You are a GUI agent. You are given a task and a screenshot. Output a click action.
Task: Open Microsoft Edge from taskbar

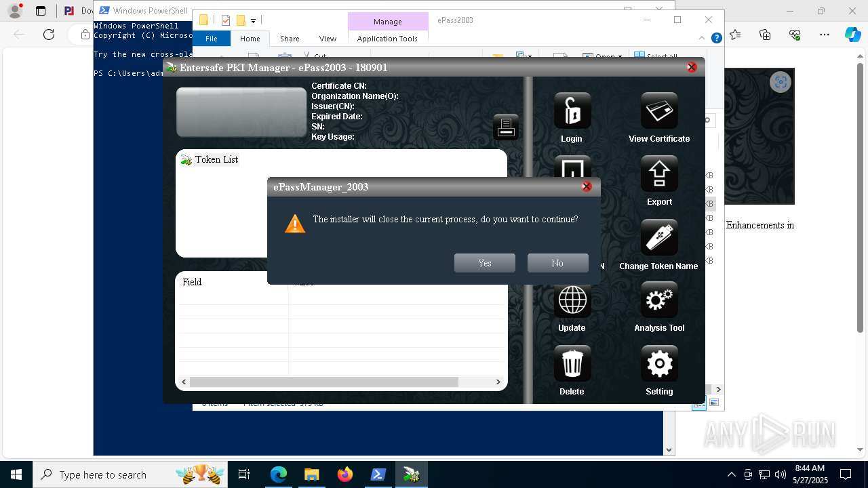click(x=279, y=474)
